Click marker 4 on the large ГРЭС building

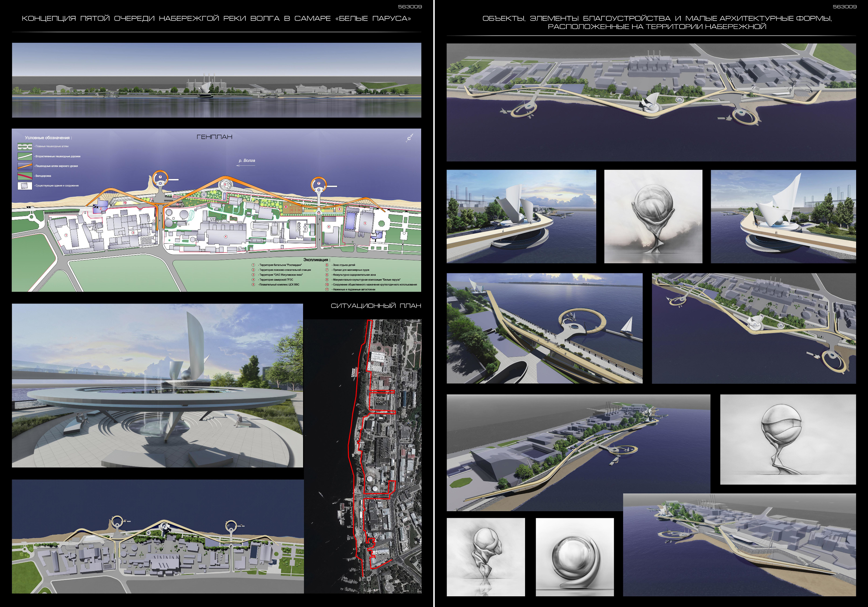[x=226, y=237]
